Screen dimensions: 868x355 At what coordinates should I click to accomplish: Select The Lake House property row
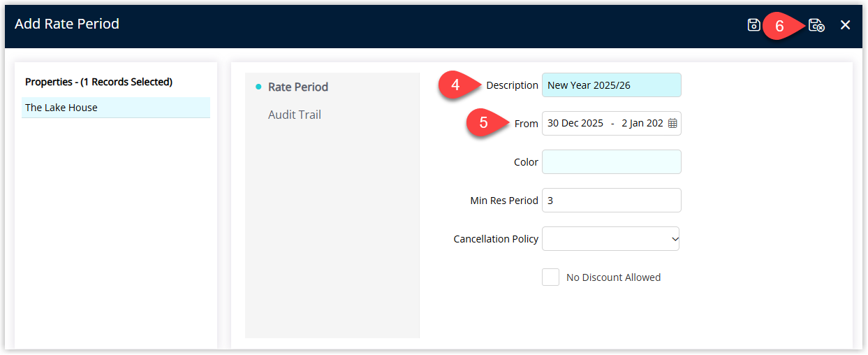116,108
